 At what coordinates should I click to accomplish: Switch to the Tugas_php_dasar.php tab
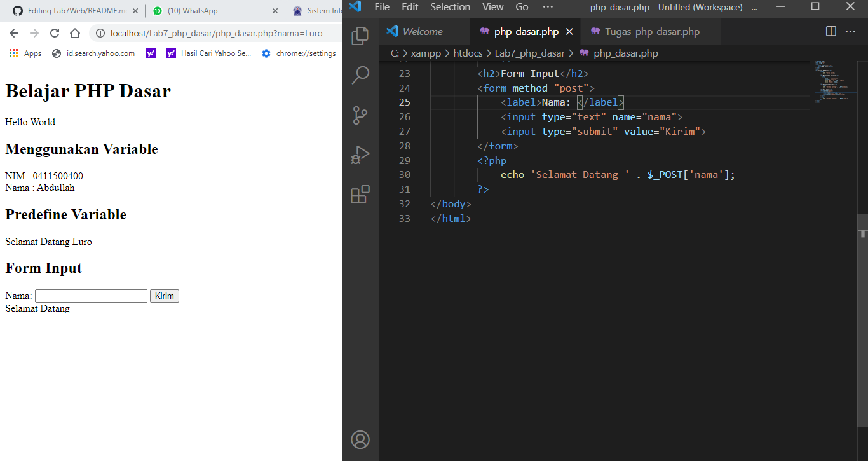(x=650, y=31)
